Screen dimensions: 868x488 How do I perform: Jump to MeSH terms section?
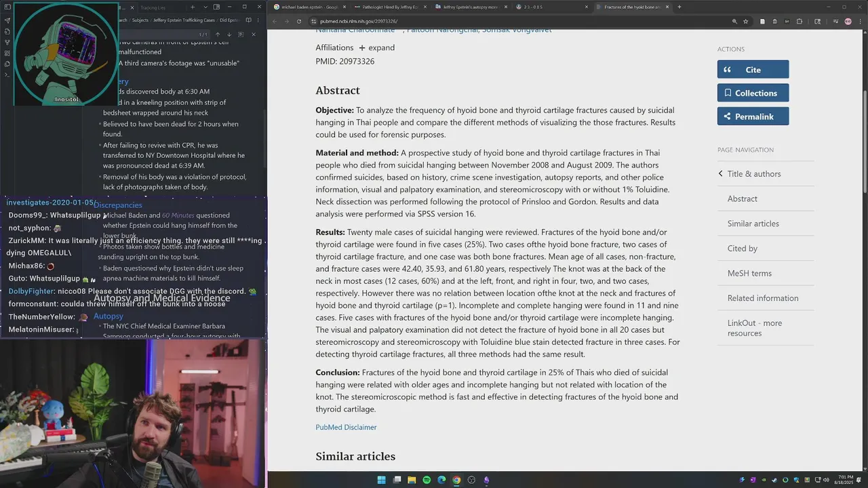749,273
